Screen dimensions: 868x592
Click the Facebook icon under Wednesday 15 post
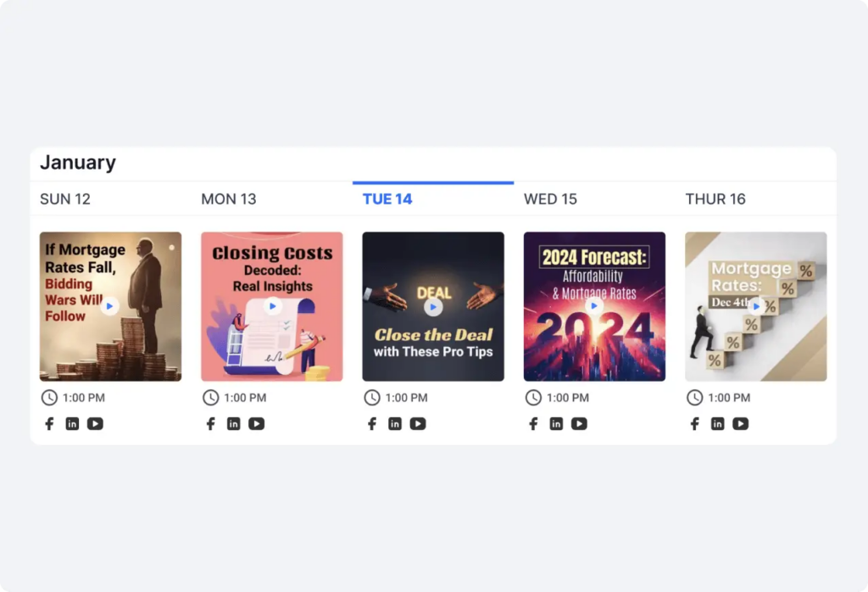tap(533, 424)
